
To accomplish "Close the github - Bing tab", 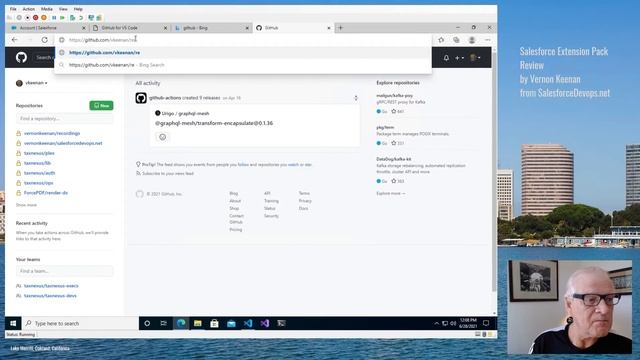I will [x=247, y=28].
